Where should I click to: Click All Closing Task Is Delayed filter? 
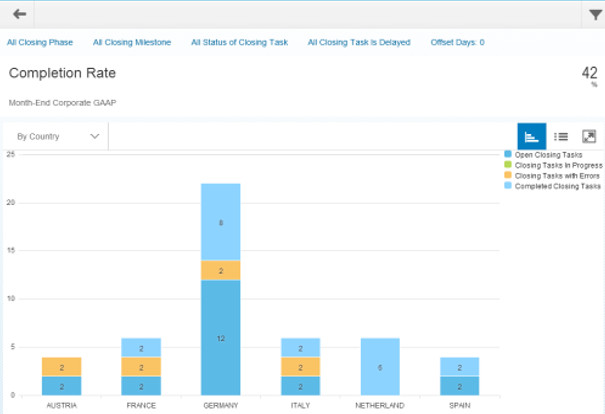tap(359, 43)
